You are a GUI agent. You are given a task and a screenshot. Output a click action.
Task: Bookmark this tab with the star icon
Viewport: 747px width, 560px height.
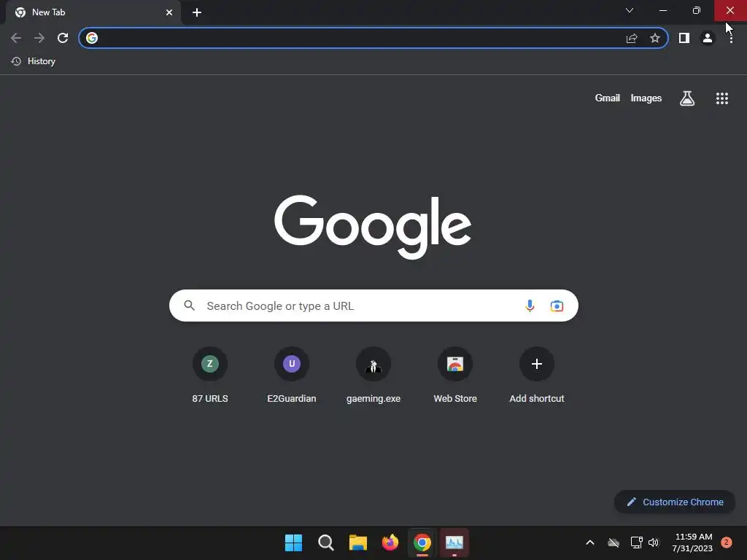[655, 38]
